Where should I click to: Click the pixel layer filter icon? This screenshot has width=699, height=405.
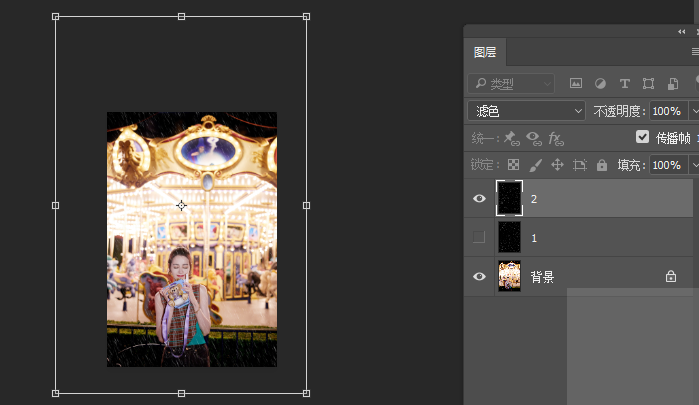coord(576,84)
